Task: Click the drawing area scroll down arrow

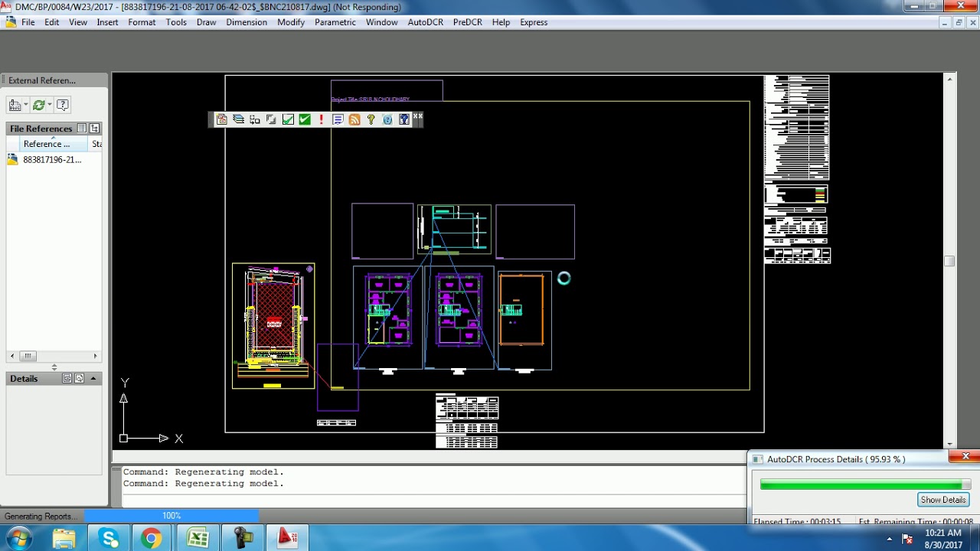Action: click(x=949, y=444)
